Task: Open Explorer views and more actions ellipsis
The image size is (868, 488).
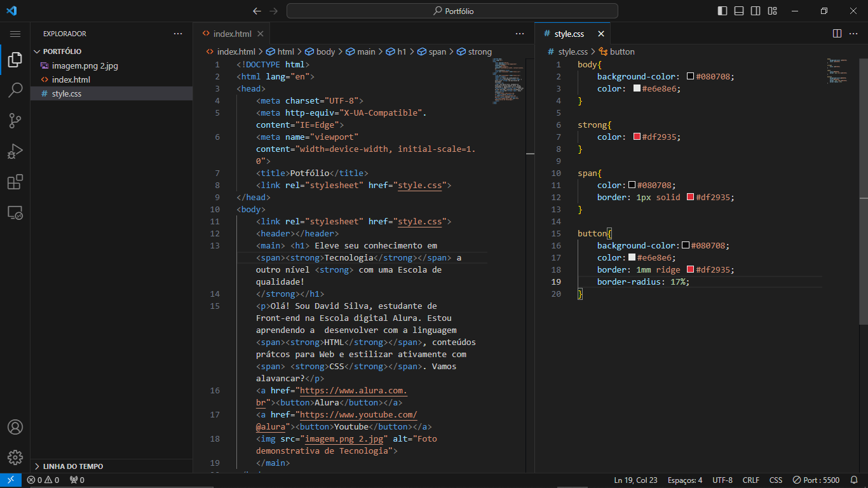Action: 178,34
